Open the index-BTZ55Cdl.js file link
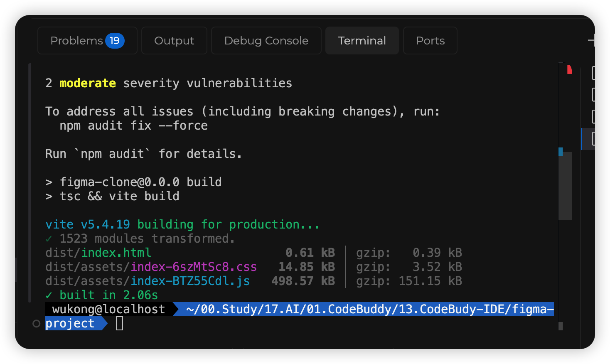This screenshot has width=610, height=364. (190, 281)
